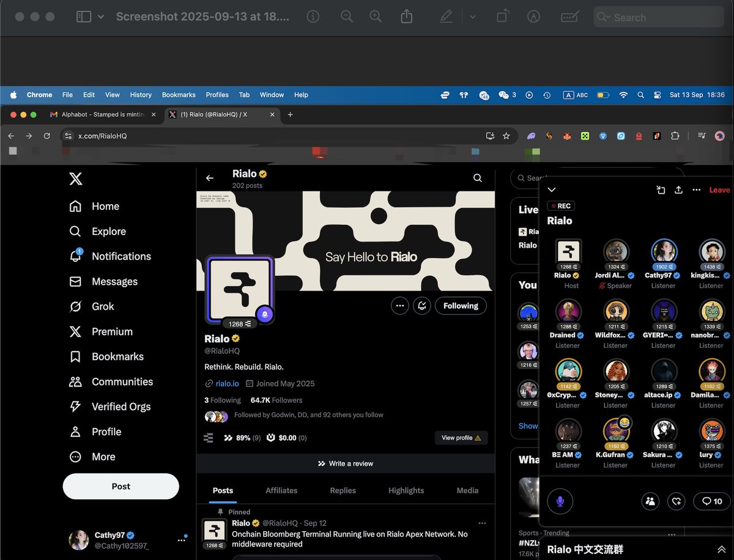Open the Apple menu
The image size is (734, 560).
(x=13, y=95)
